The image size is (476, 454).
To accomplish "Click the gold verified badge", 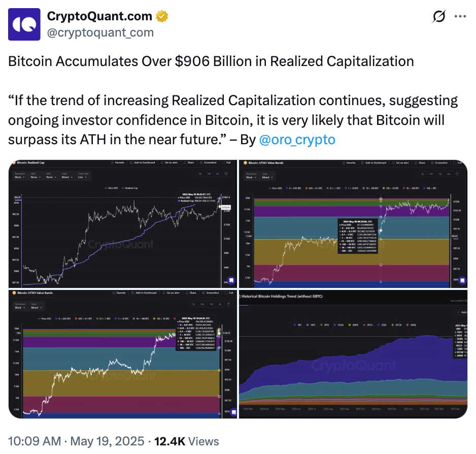I will 162,16.
